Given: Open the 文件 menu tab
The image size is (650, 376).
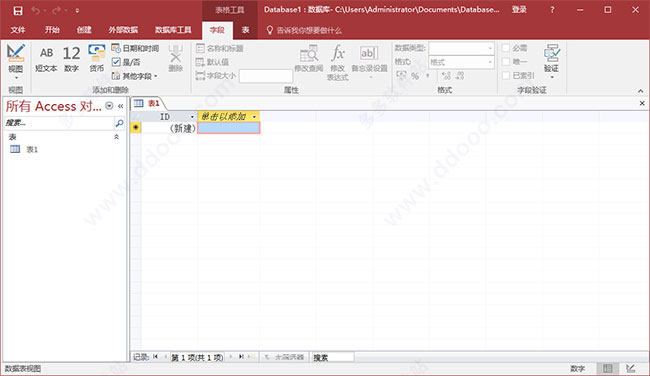Looking at the screenshot, I should 18,30.
